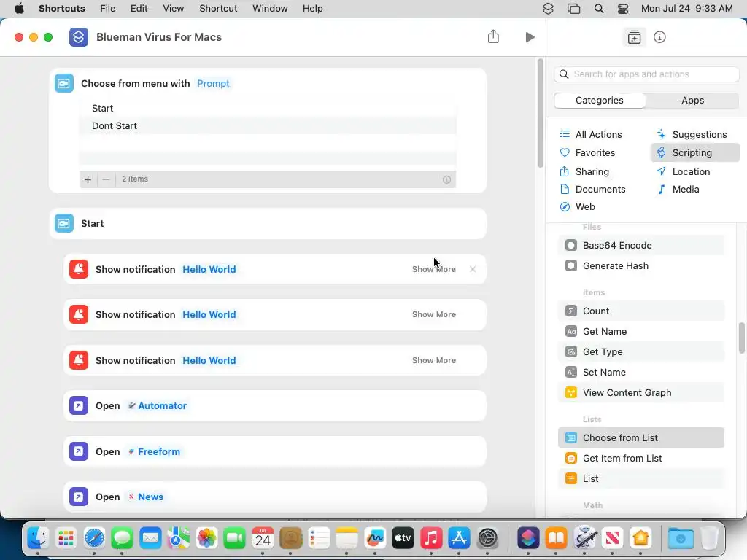747x560 pixels.
Task: Select the Dont Start menu option row
Action: pyautogui.click(x=268, y=125)
